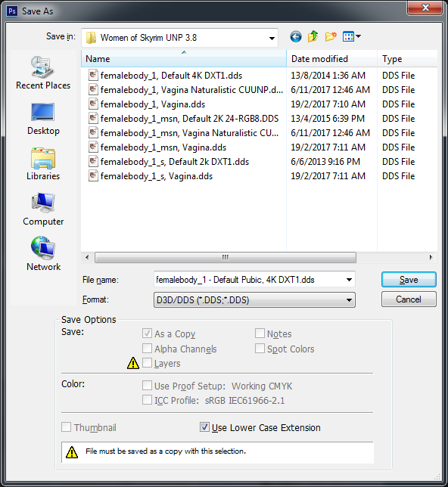Click file icon of Default 4K DXT1.dds

[x=93, y=75]
